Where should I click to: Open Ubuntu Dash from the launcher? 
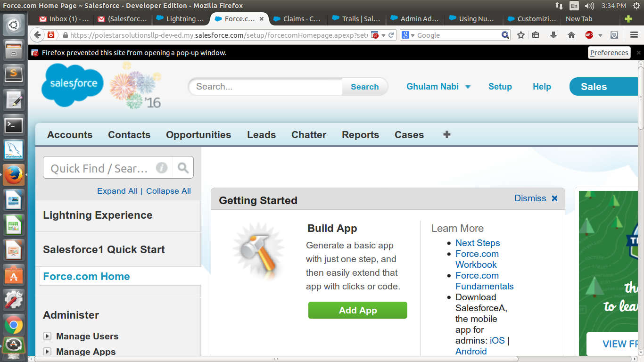pyautogui.click(x=14, y=24)
